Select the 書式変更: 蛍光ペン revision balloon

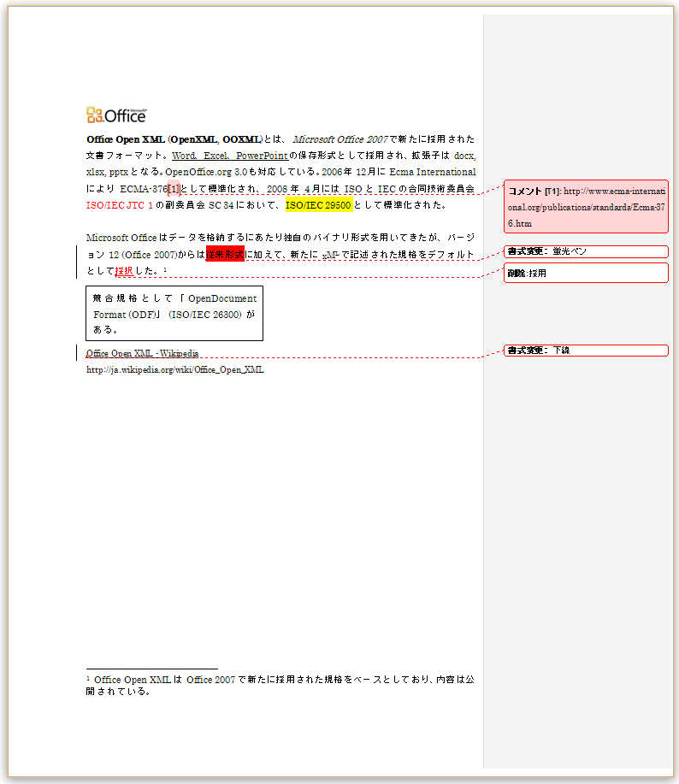586,251
